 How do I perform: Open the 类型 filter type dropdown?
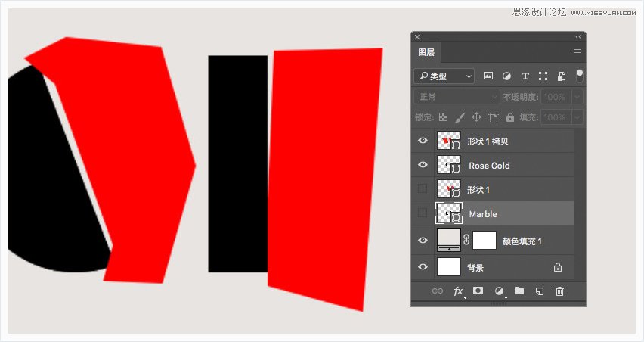coord(444,76)
